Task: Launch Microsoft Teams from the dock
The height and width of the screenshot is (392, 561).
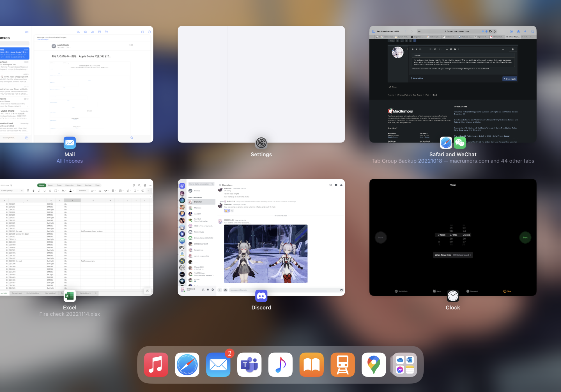Action: [x=249, y=365]
